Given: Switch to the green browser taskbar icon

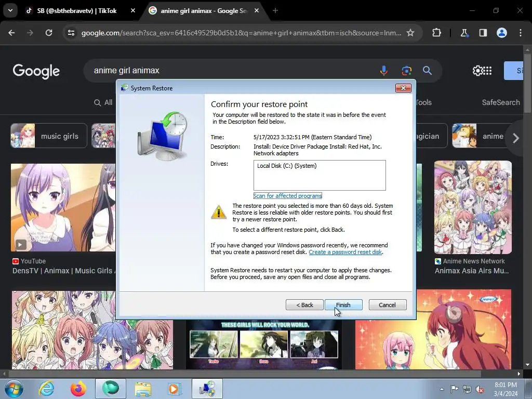Looking at the screenshot, I should pos(111,389).
